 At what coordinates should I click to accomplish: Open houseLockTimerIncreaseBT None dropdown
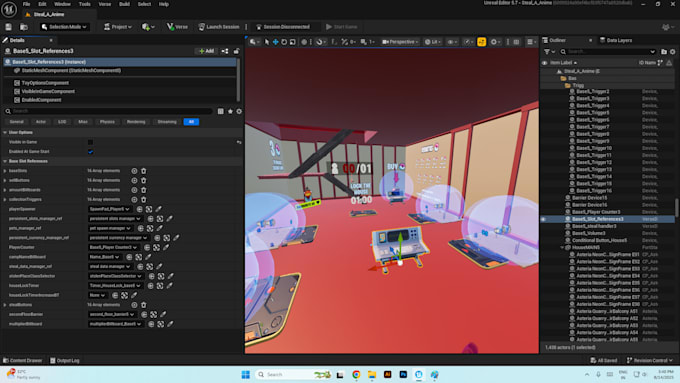(x=97, y=295)
